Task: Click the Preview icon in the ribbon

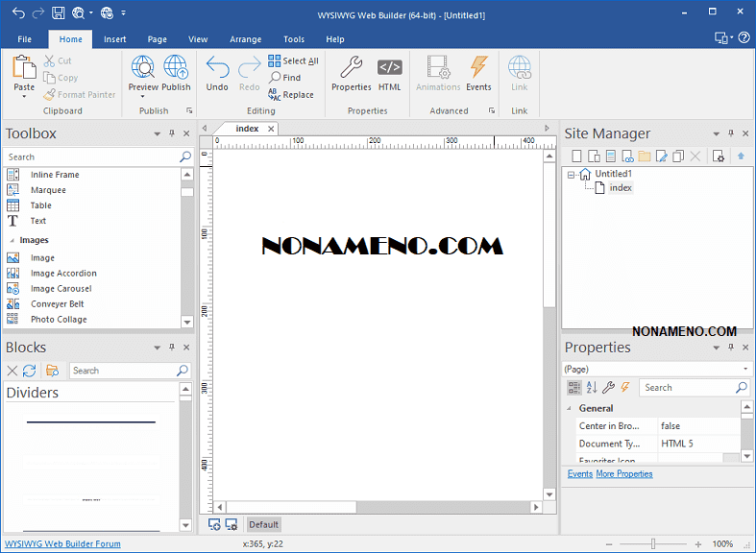Action: tap(143, 67)
